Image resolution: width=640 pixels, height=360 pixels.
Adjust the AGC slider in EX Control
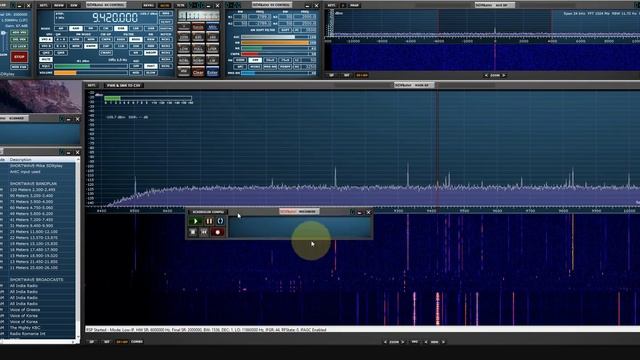click(275, 37)
